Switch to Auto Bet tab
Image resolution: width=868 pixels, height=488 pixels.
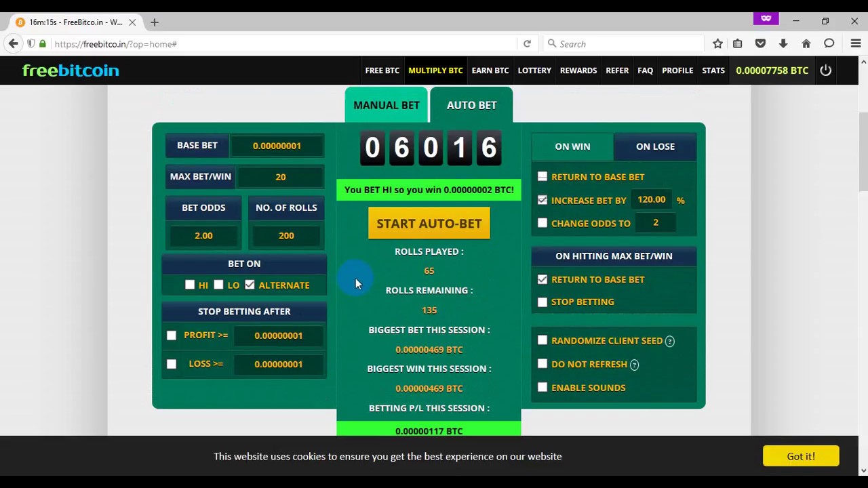tap(471, 105)
